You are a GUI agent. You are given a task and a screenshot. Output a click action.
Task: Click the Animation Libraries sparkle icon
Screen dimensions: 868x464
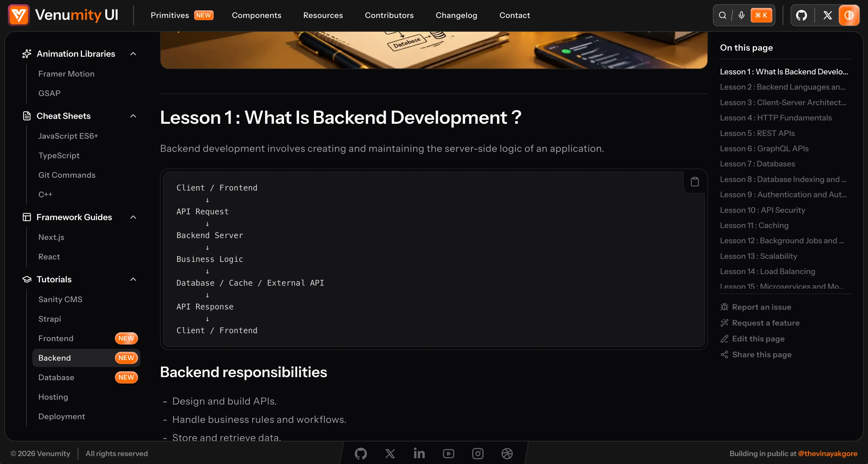coord(27,54)
